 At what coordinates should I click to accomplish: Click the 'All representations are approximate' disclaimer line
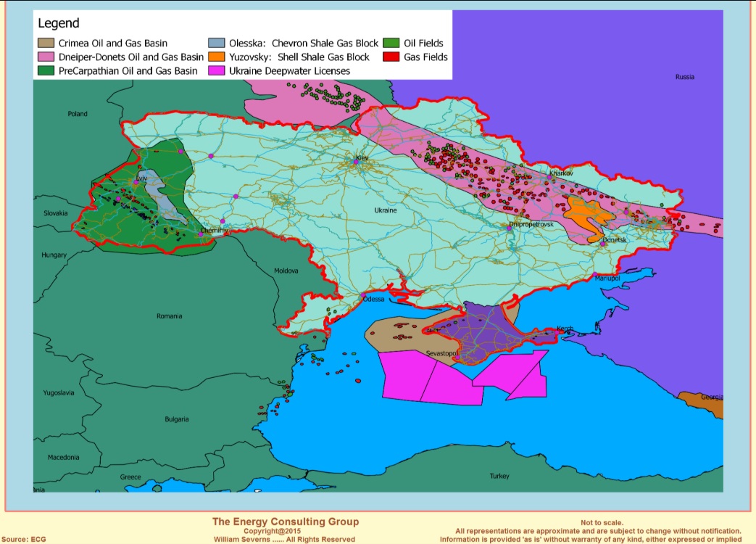(x=598, y=531)
